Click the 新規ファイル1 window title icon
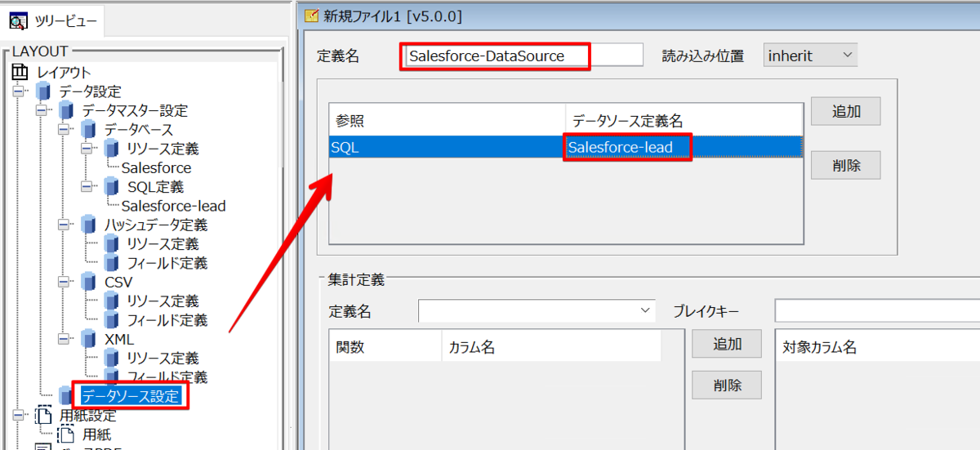 pos(311,15)
